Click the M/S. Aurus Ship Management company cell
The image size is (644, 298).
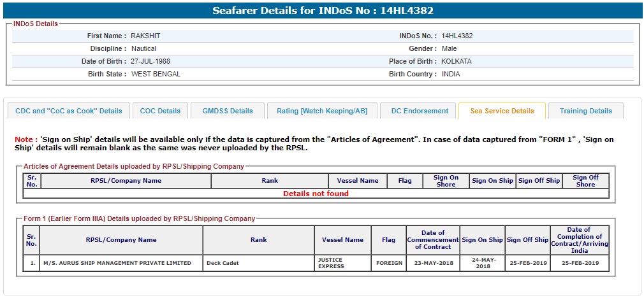click(117, 263)
